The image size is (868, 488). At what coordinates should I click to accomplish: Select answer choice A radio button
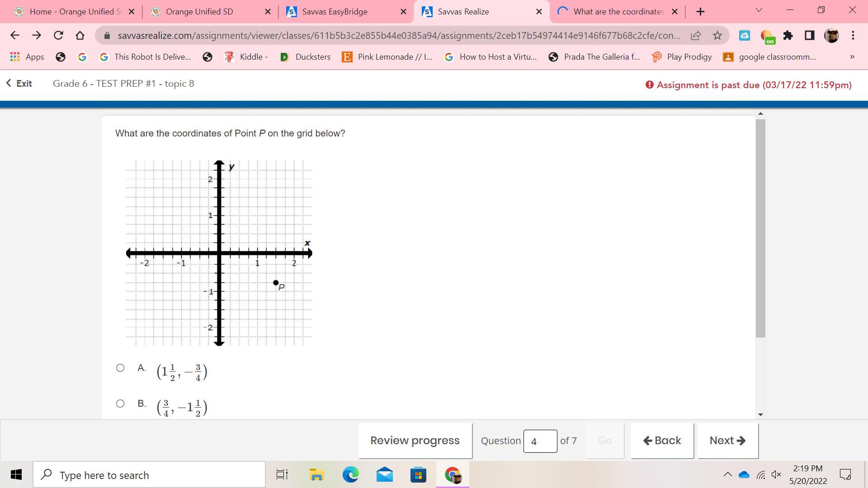[120, 368]
